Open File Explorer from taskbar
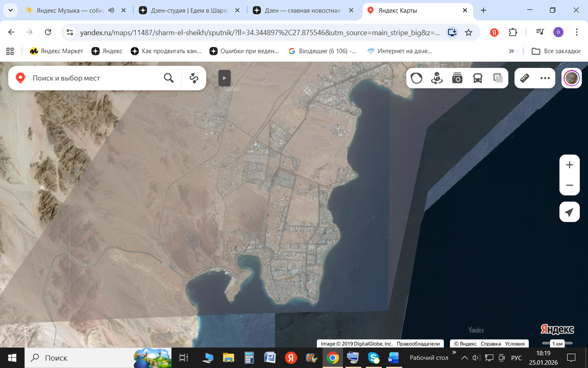588x368 pixels. (228, 358)
